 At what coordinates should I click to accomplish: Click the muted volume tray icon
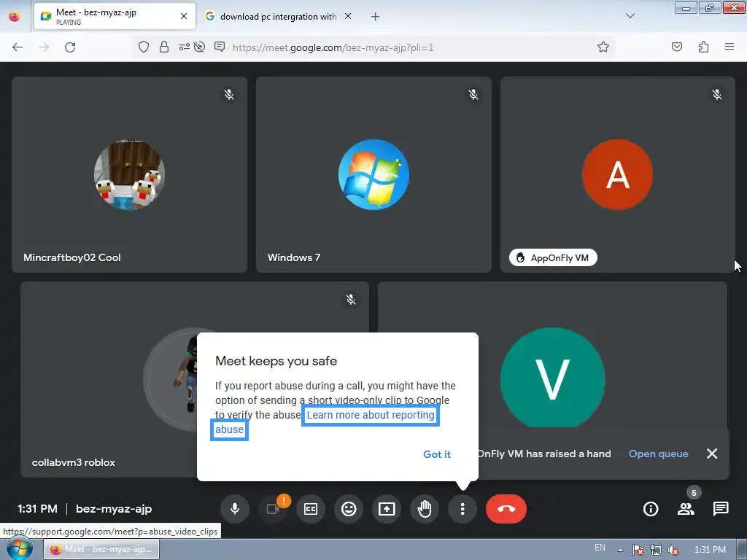click(673, 550)
